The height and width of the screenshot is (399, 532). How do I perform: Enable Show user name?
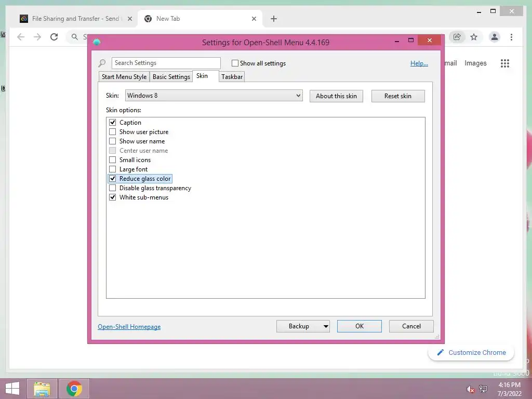point(113,141)
